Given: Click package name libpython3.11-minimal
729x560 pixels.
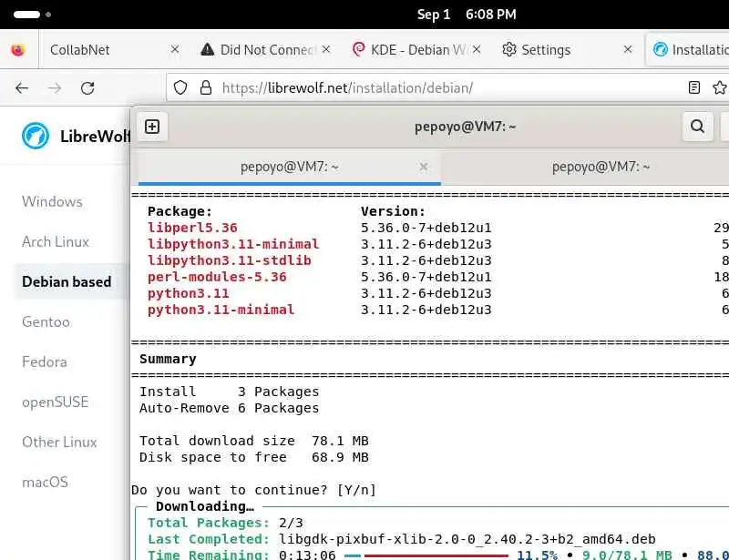Looking at the screenshot, I should click(x=233, y=244).
